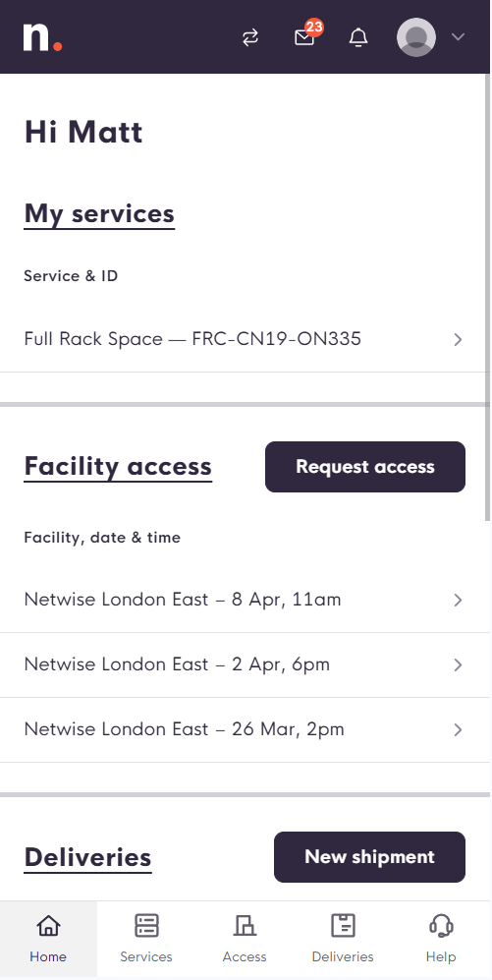Open the switch account arrows icon
The width and height of the screenshot is (492, 980).
click(250, 37)
